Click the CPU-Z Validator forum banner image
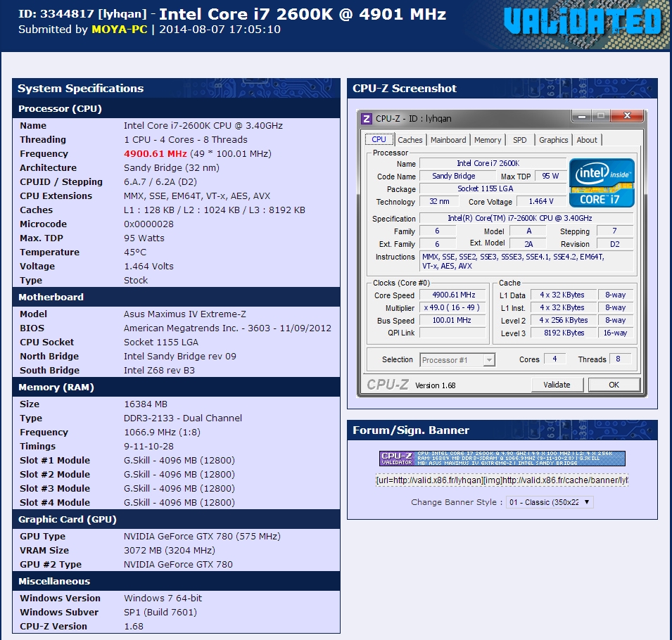 [502, 459]
